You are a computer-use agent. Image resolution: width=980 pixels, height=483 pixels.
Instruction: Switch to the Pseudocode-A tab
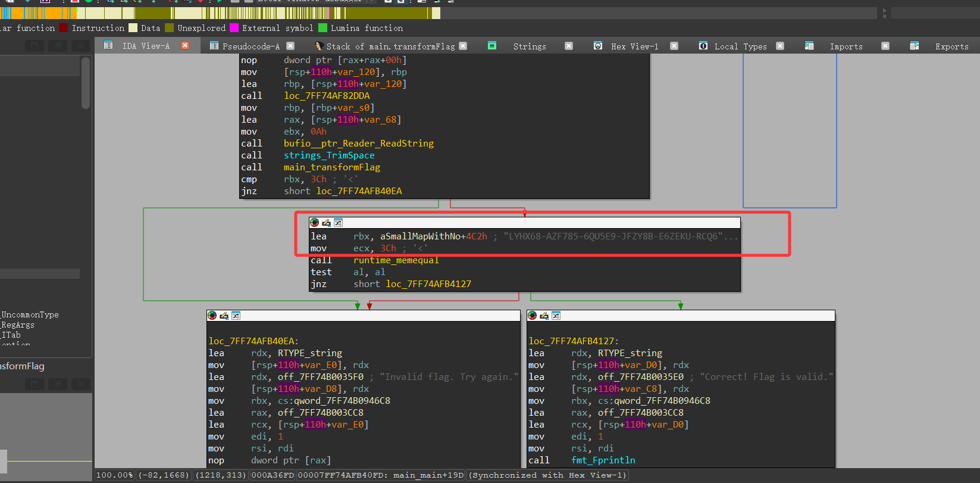coord(251,46)
